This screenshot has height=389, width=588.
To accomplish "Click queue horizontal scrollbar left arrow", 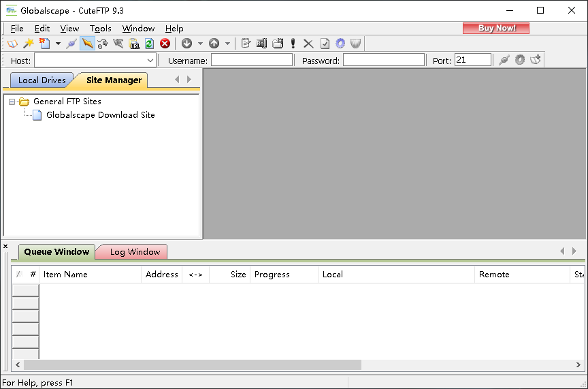I will [18, 364].
